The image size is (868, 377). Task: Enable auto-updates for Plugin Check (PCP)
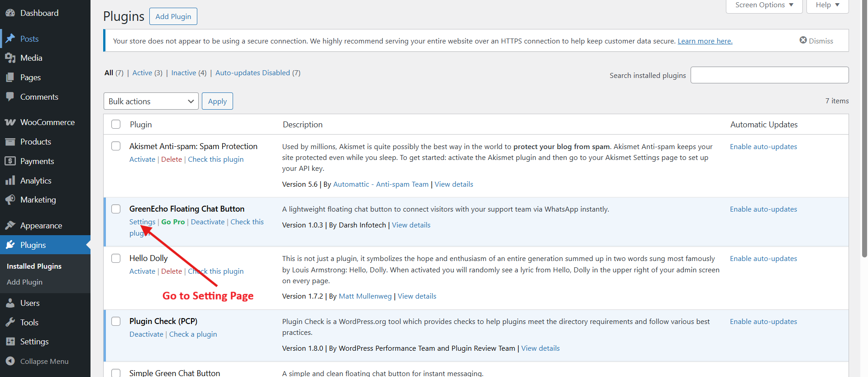pyautogui.click(x=763, y=321)
